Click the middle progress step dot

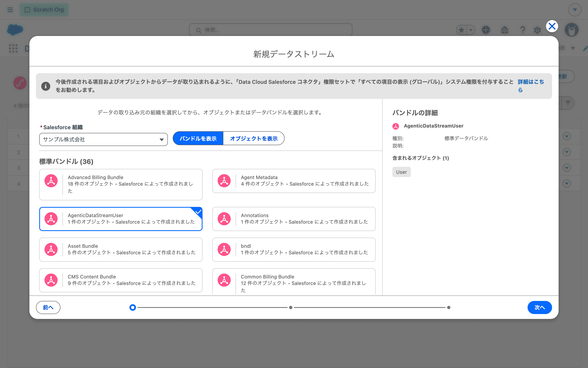point(291,307)
